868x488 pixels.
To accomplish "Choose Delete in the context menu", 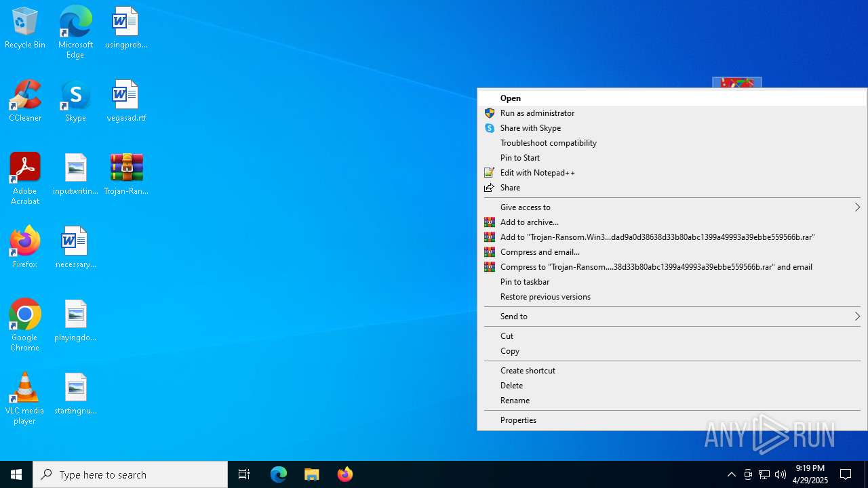I will pyautogui.click(x=672, y=386).
